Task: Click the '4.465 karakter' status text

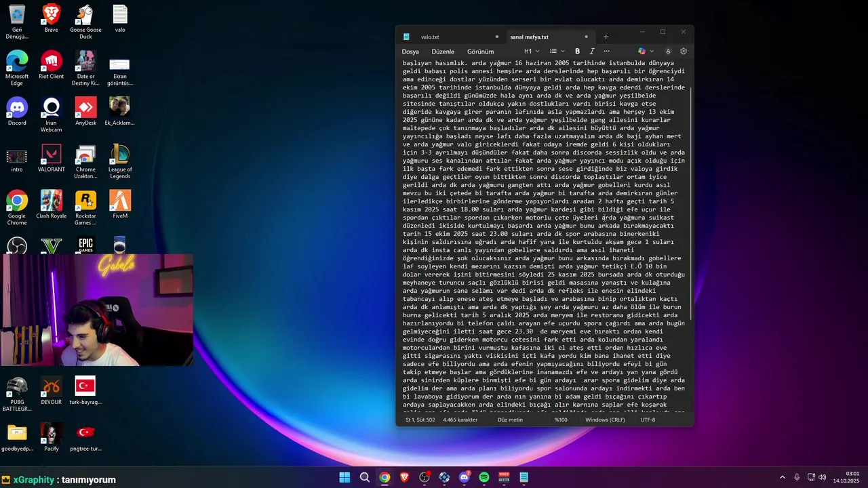Action: (x=460, y=420)
